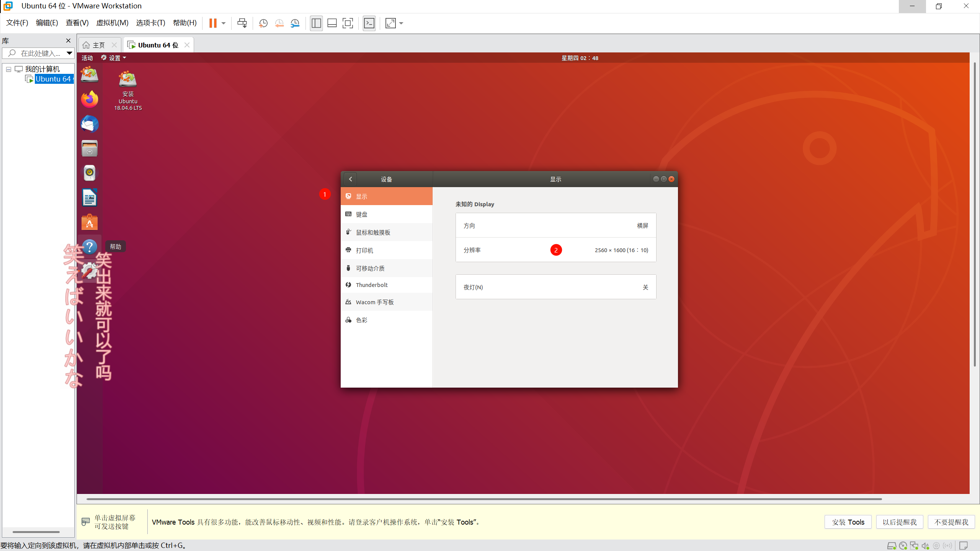
Task: Toggle the library sidebar view button
Action: point(316,23)
